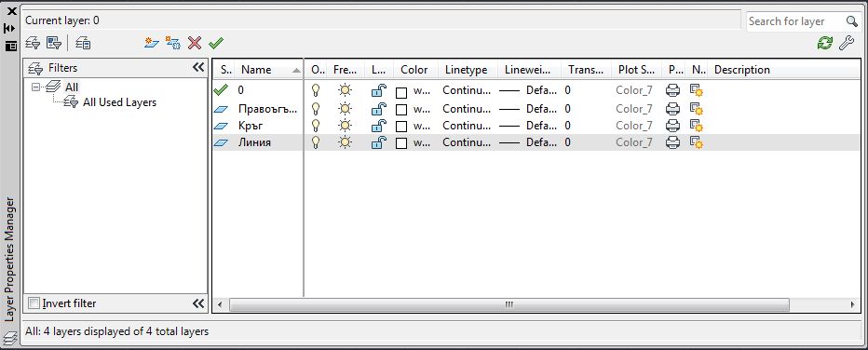Change color swatch of layer Линия

(401, 143)
